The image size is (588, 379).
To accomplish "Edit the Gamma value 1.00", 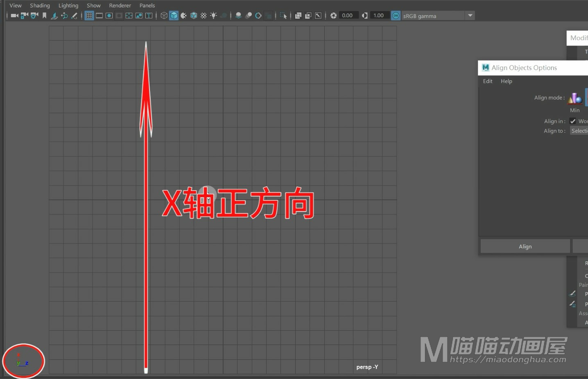I will (379, 16).
